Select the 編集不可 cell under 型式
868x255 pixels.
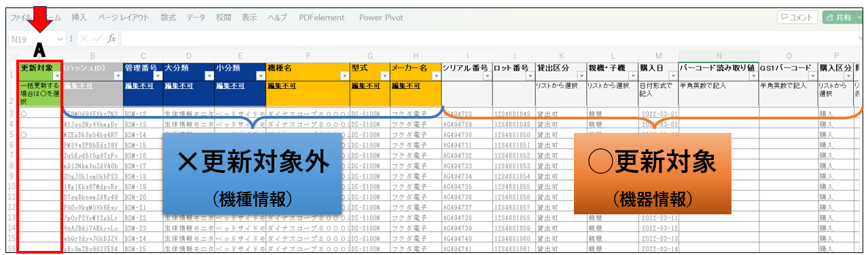click(x=369, y=93)
